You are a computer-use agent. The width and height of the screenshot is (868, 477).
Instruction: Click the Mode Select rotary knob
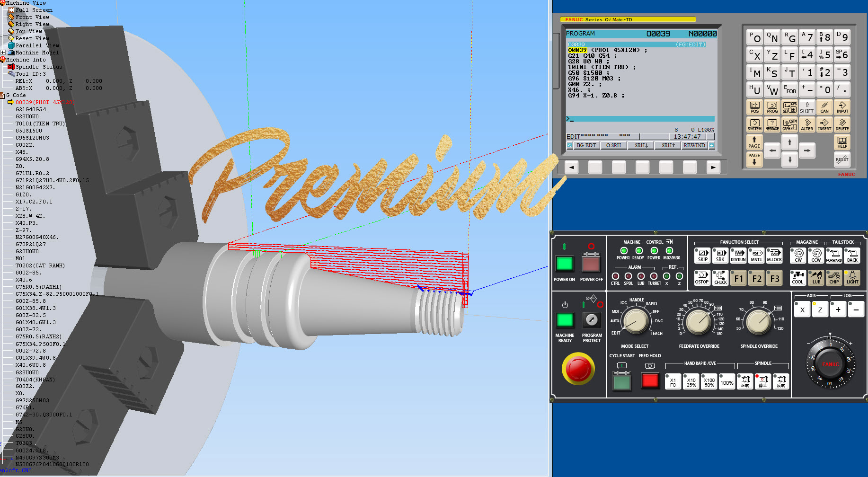(x=636, y=320)
